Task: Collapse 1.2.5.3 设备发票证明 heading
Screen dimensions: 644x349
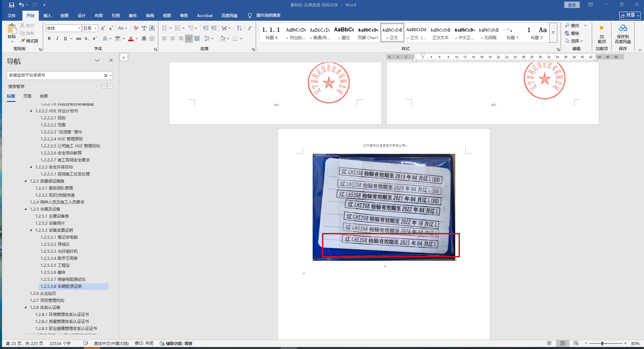Action: (31, 230)
